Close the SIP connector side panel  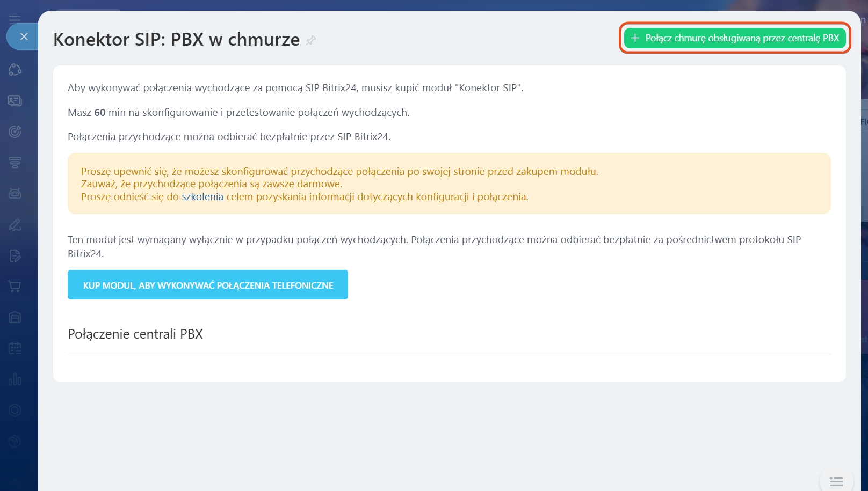pyautogui.click(x=24, y=36)
